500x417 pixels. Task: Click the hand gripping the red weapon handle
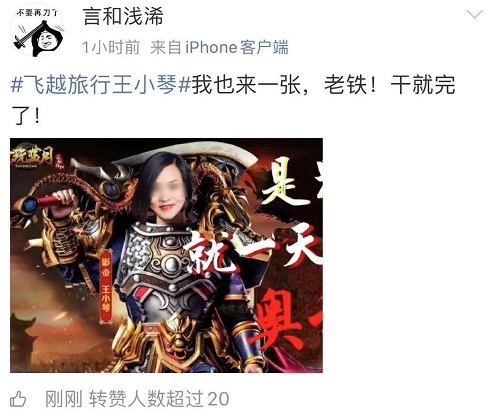coord(65,199)
